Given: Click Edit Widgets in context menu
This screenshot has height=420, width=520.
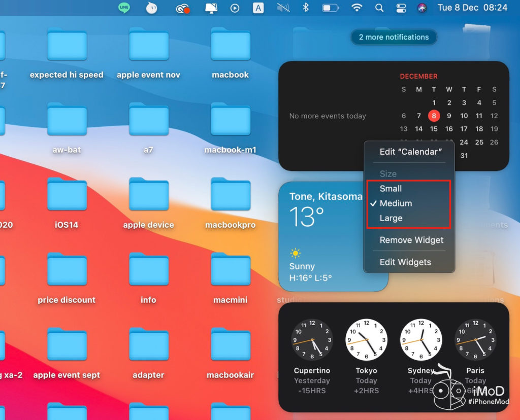Looking at the screenshot, I should pos(405,262).
